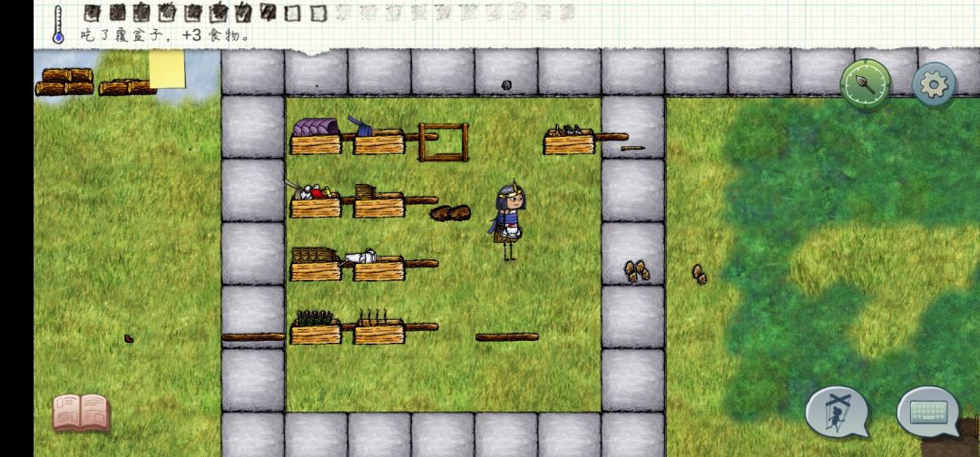
Task: Select the box with green plants
Action: pos(316,327)
